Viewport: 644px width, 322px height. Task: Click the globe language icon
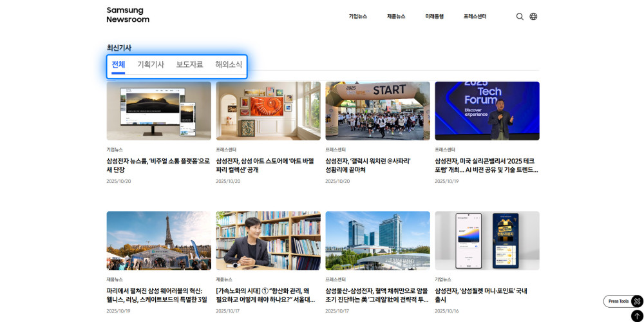pos(533,17)
